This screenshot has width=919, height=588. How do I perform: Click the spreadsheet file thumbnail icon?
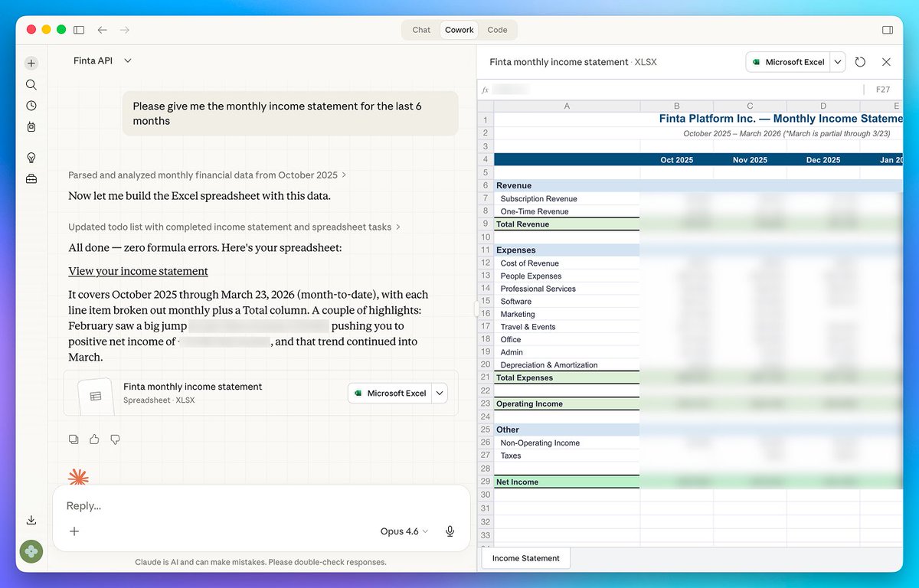click(x=96, y=396)
